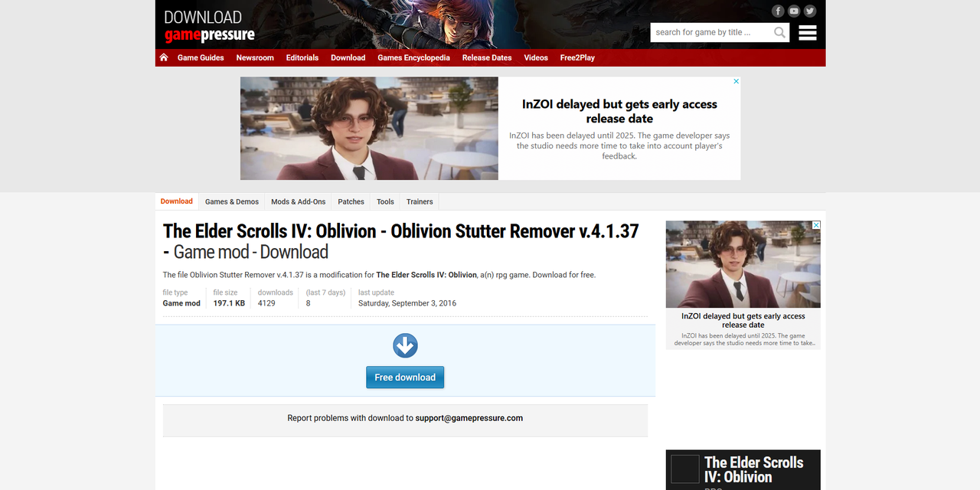This screenshot has height=490, width=980.
Task: Open Games Encyclopedia
Action: point(413,57)
